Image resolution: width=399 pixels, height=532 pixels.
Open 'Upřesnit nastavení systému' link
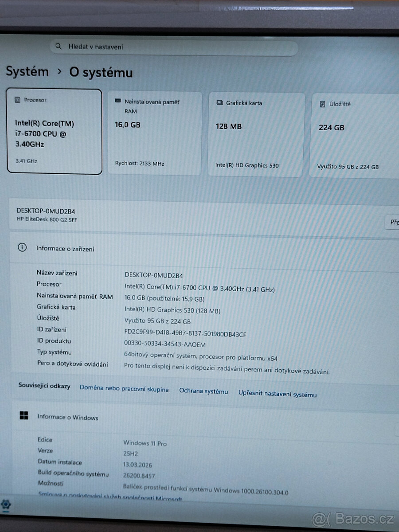278,393
